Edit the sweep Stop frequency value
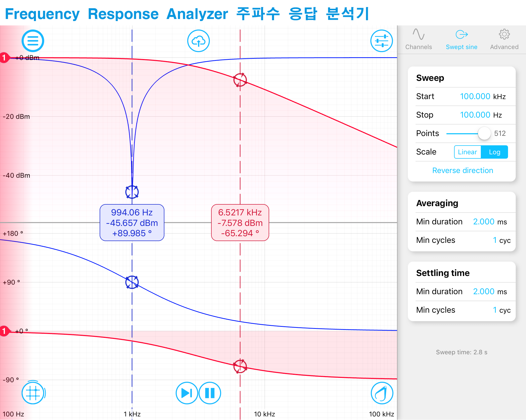Screen dimensions: 526x420 click(x=475, y=115)
